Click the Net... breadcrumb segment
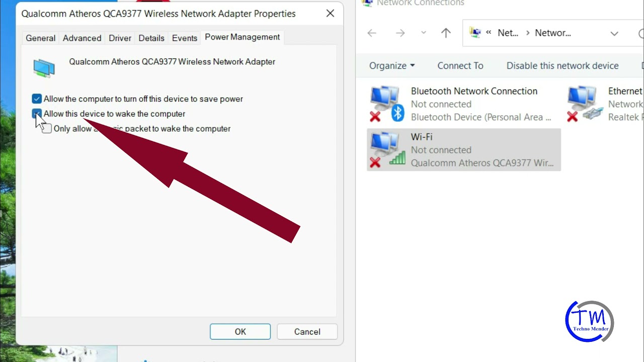The image size is (644, 362). tap(508, 33)
